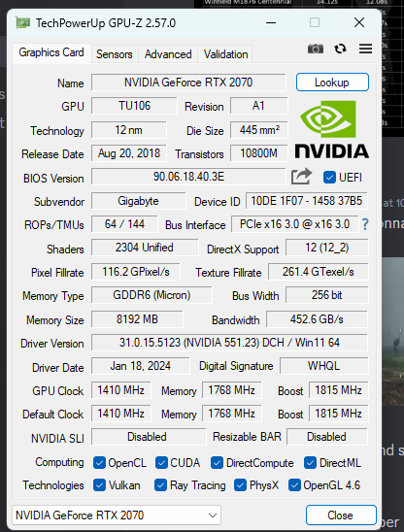This screenshot has height=532, width=404.
Task: Open the GPU selection dropdown
Action: pyautogui.click(x=117, y=515)
